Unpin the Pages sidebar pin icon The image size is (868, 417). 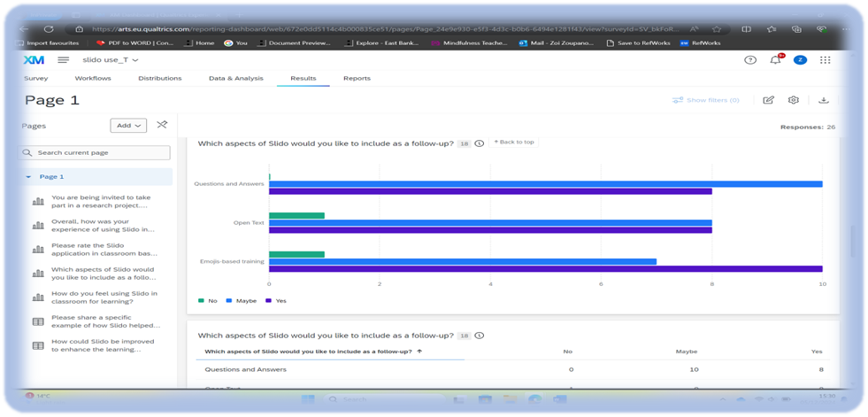(x=162, y=125)
